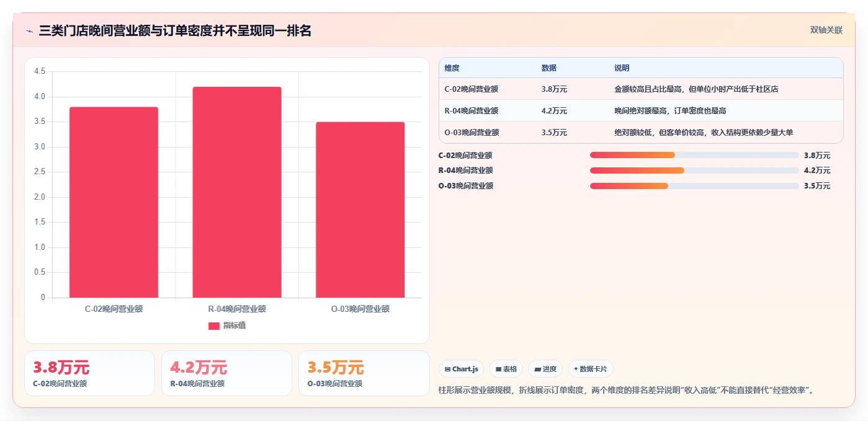
Task: Click the Chart.js tag button
Action: [x=462, y=369]
